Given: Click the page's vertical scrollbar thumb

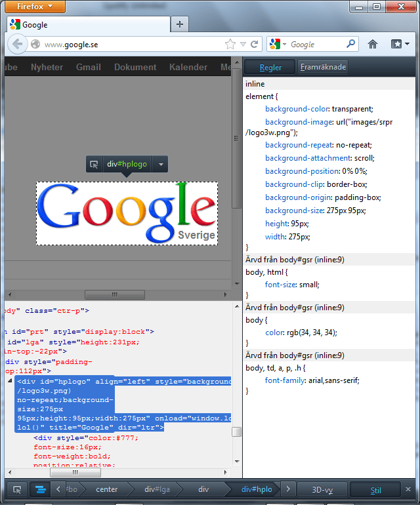Looking at the screenshot, I should point(237,138).
